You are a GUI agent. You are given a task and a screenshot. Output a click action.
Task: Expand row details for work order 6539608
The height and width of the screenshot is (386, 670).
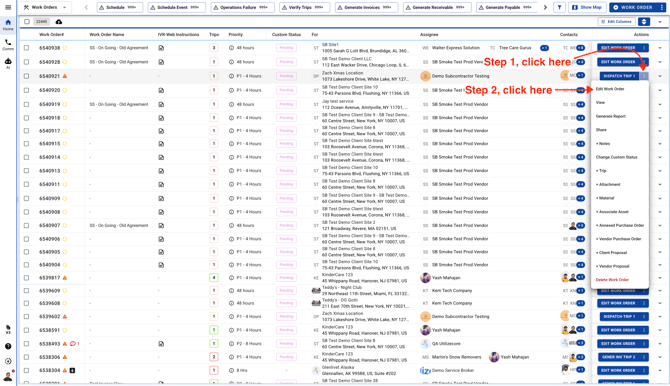(660, 303)
